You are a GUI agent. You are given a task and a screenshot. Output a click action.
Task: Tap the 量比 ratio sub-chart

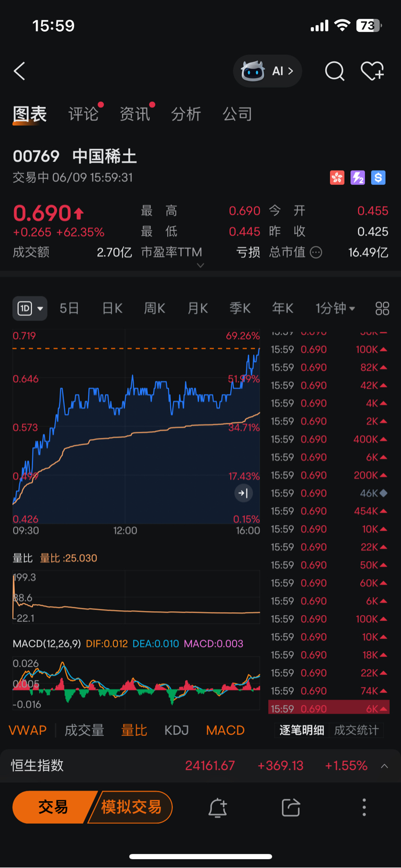click(136, 597)
